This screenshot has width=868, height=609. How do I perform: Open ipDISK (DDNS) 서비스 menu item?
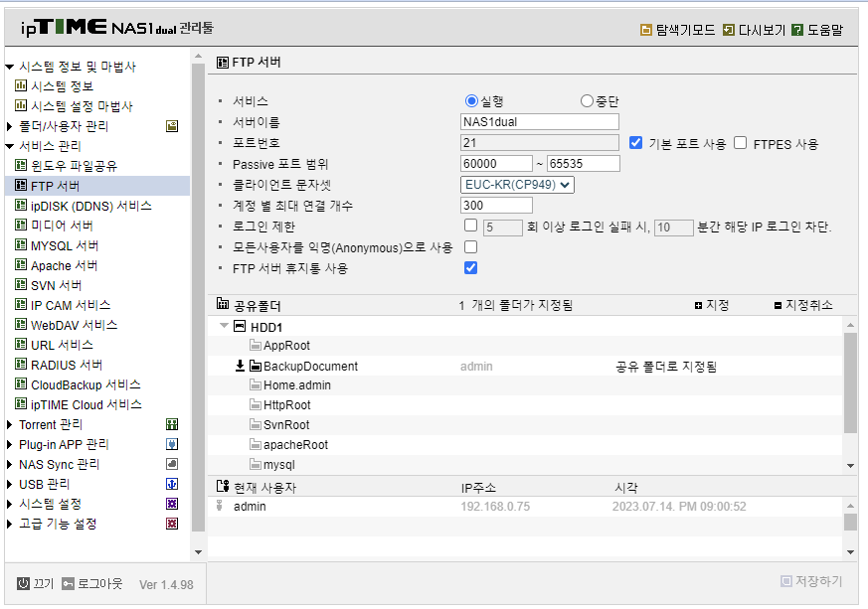pos(91,206)
